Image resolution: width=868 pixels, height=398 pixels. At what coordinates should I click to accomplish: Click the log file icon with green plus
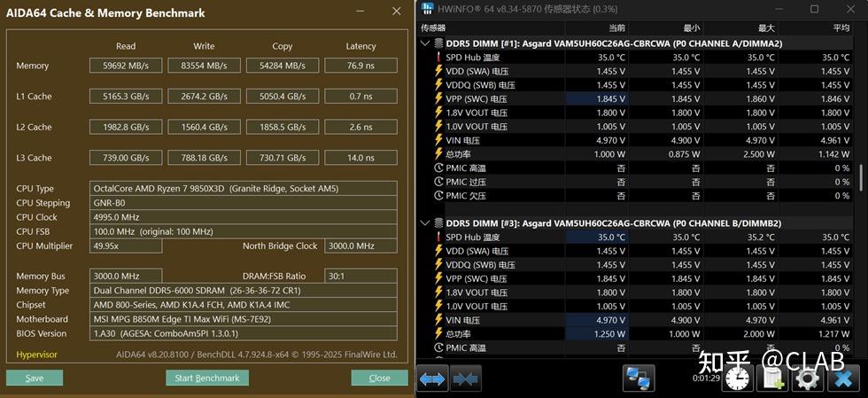tap(771, 379)
